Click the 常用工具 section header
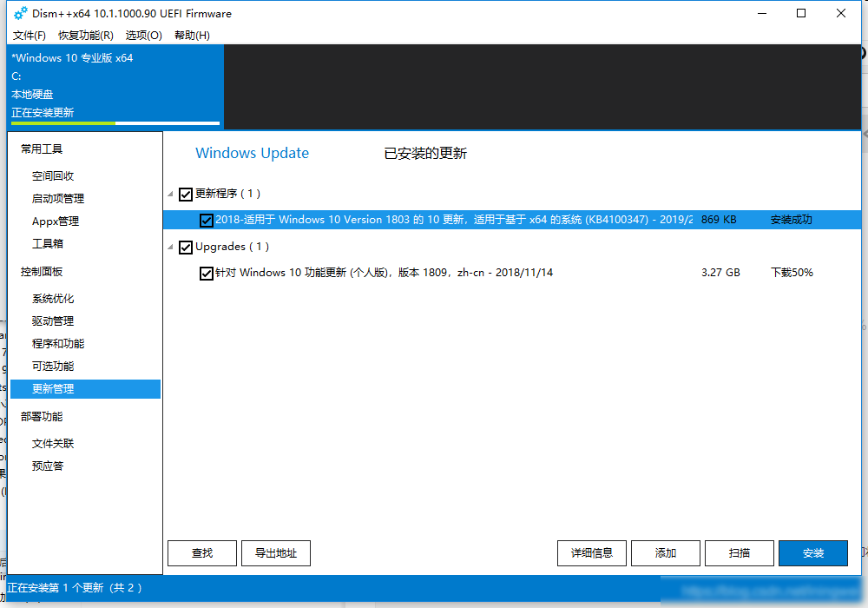Screen dimensions: 868x608 tap(42, 149)
